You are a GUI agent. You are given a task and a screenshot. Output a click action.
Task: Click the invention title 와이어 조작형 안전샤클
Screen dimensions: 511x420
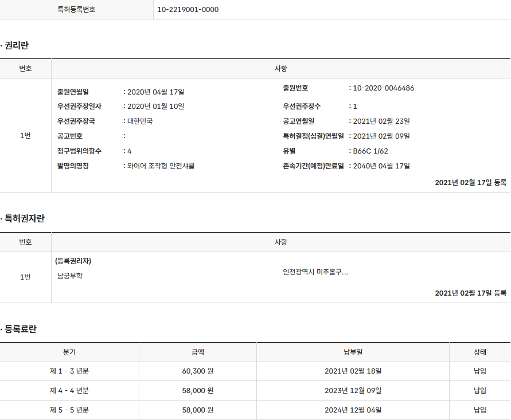[161, 166]
